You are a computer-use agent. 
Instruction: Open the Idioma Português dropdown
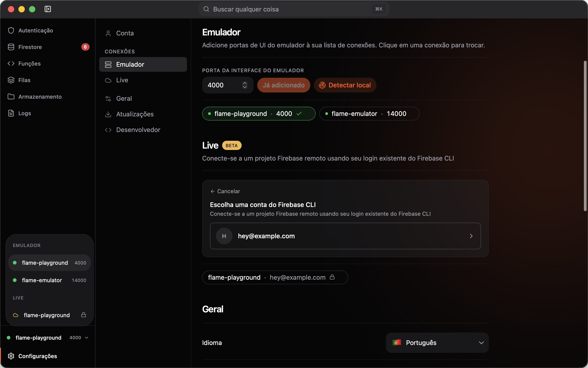coord(437,342)
